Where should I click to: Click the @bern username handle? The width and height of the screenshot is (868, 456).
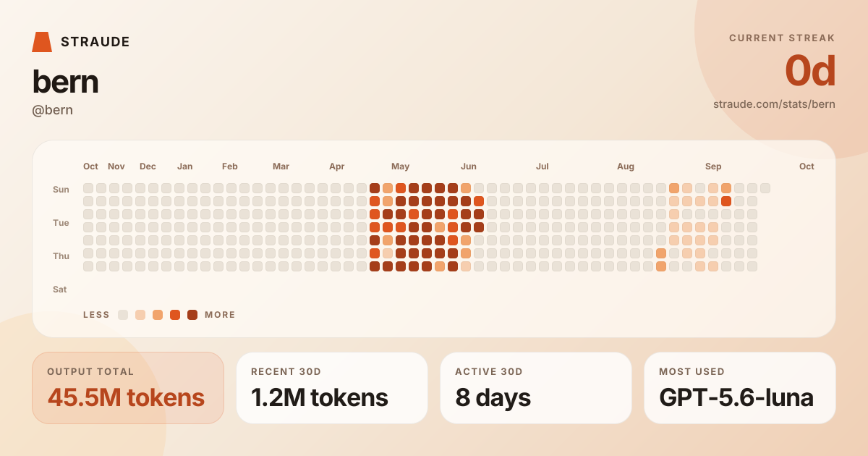[53, 110]
